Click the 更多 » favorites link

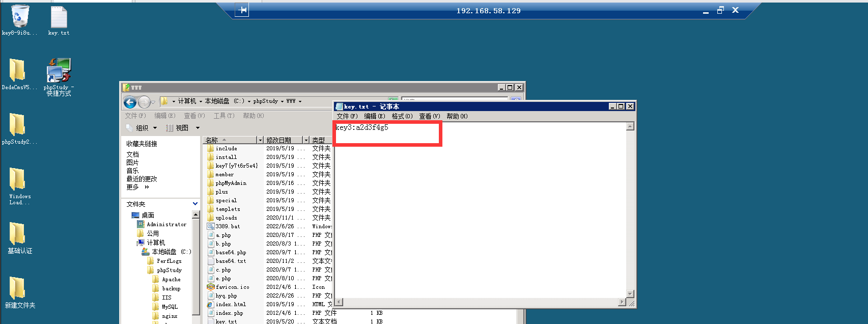[x=137, y=187]
